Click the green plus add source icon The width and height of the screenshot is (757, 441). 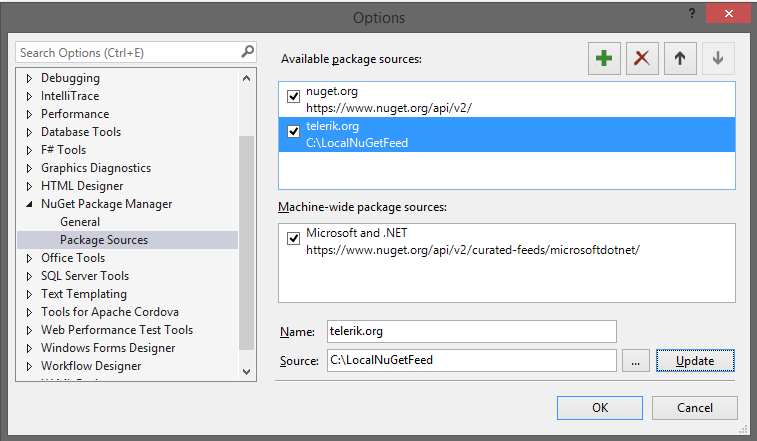(603, 59)
